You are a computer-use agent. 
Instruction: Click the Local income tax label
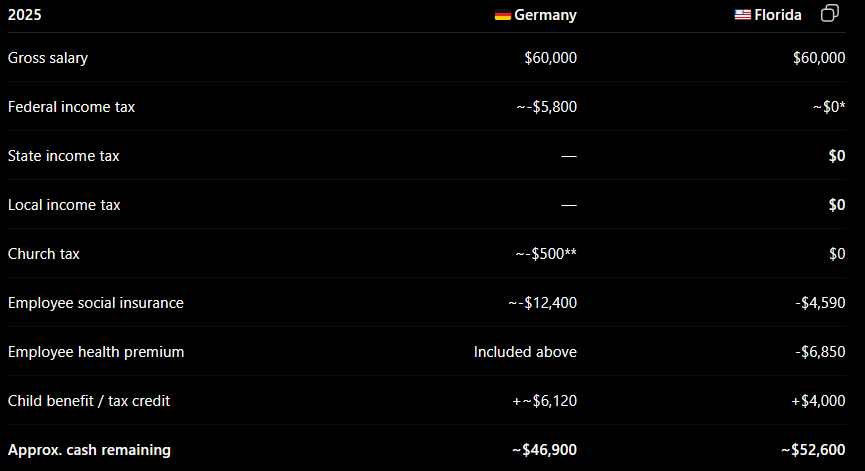click(64, 205)
